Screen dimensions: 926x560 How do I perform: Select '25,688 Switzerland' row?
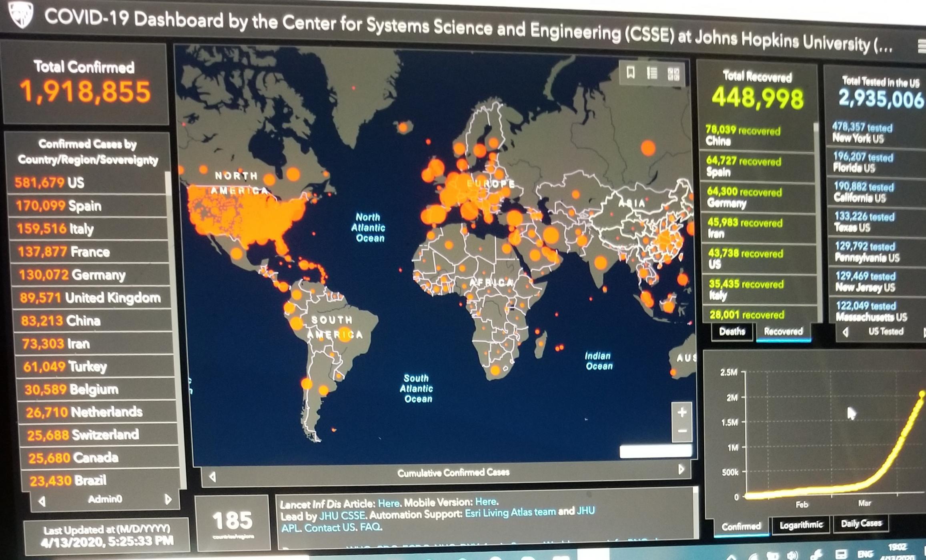click(99, 435)
